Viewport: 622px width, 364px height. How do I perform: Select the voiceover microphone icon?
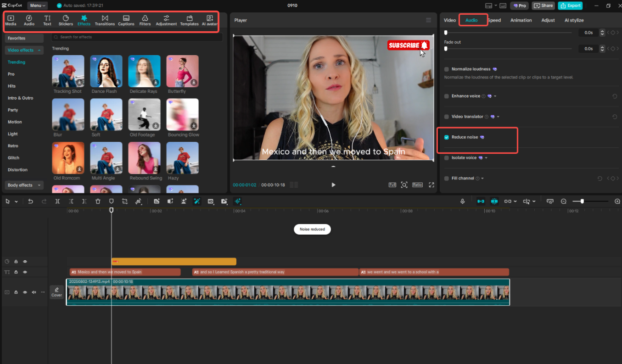463,201
